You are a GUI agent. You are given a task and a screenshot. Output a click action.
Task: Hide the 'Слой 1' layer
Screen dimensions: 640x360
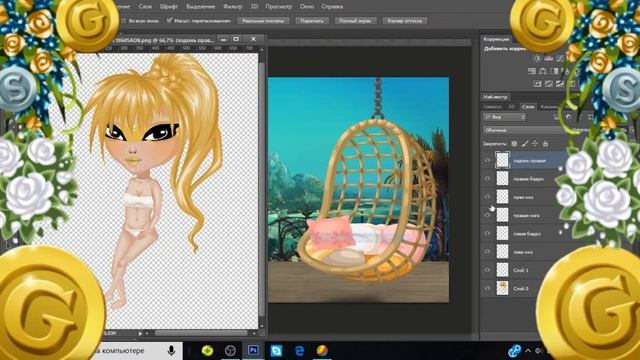coord(487,270)
